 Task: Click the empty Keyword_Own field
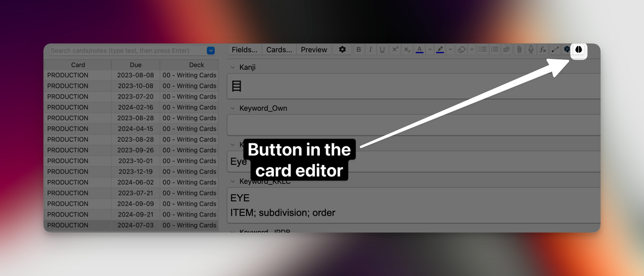[x=414, y=125]
